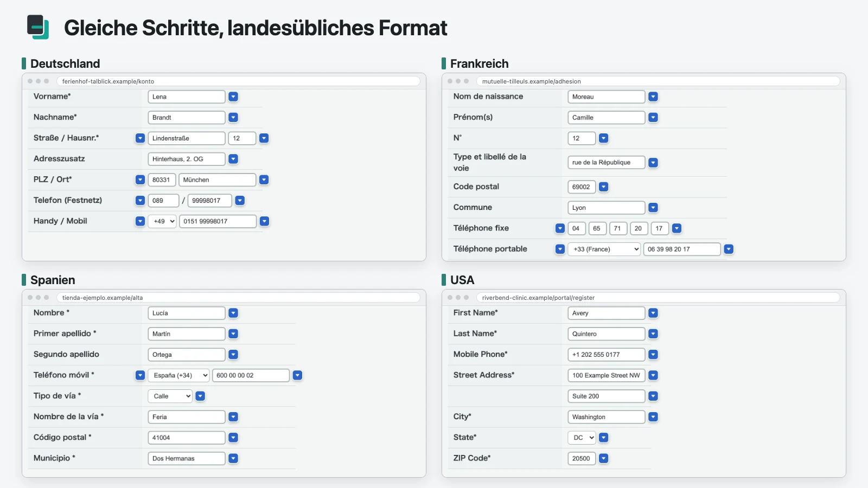Click autofill icon beside Nachname Brandt field

(233, 117)
